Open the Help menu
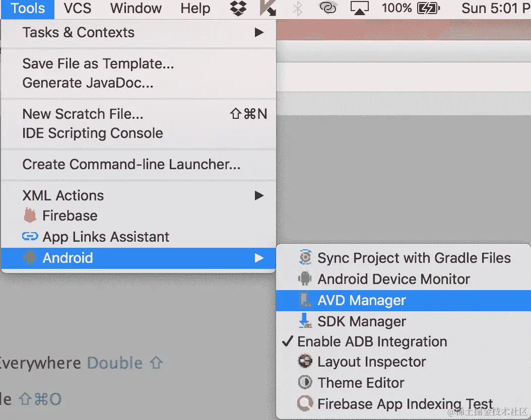 [x=195, y=8]
